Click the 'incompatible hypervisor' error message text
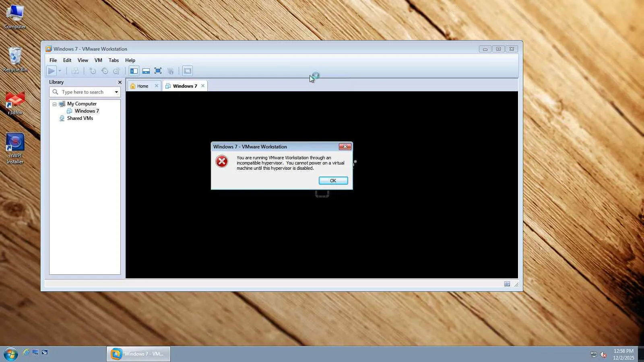This screenshot has width=644, height=362. pos(291,163)
